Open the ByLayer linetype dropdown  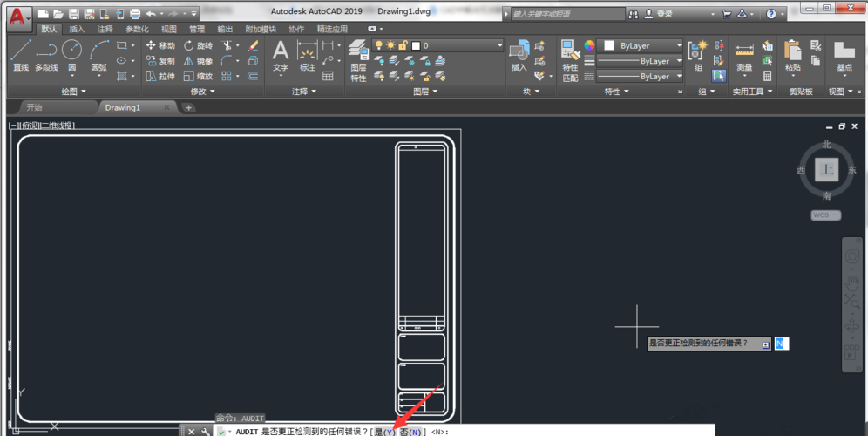pyautogui.click(x=679, y=77)
